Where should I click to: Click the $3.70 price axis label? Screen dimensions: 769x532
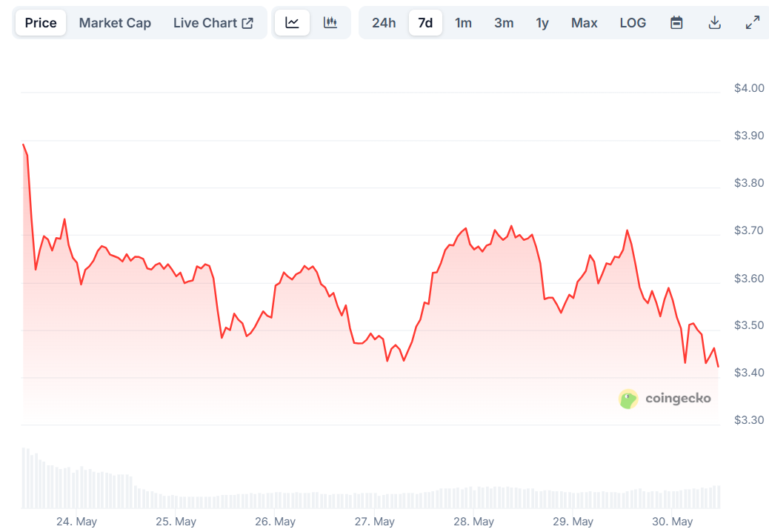click(749, 230)
